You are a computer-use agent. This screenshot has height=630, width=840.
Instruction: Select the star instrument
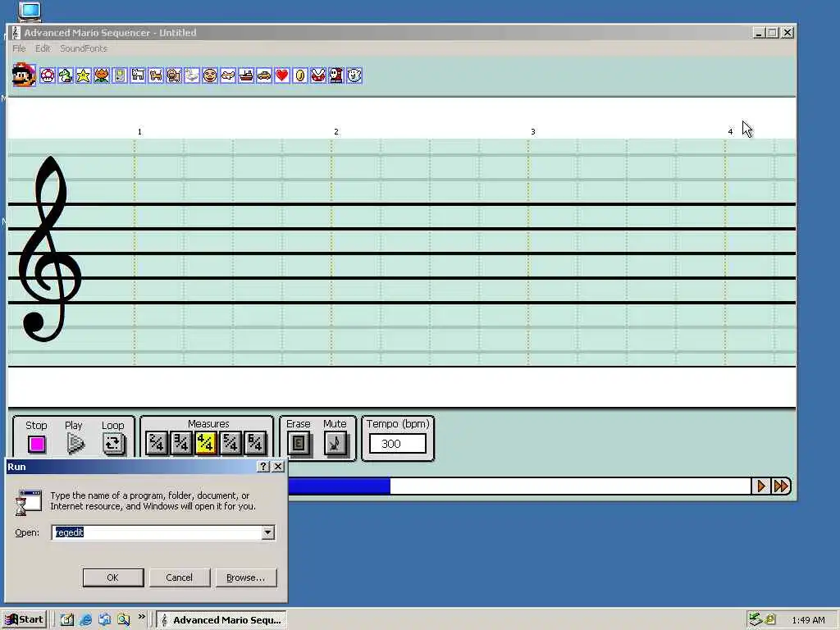[x=84, y=75]
